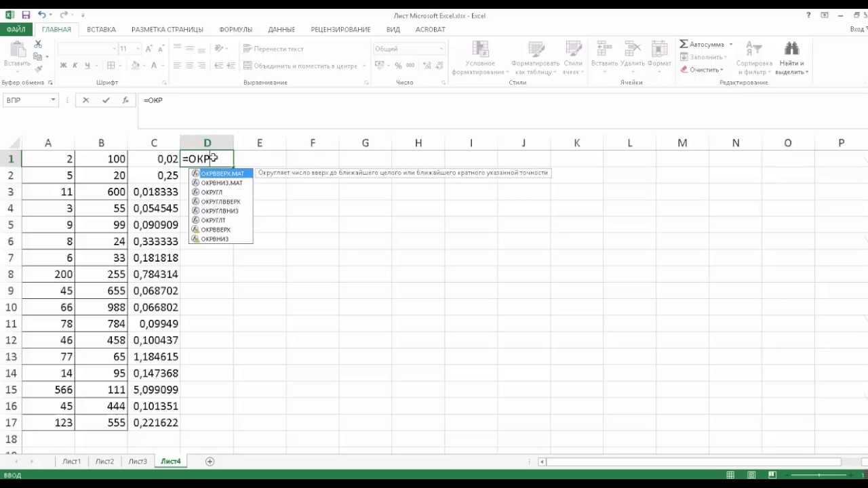
Task: Click column header D
Action: [207, 143]
